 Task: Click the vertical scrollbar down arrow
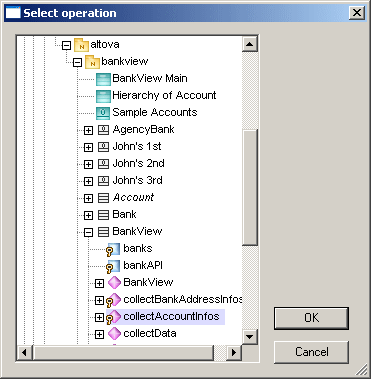click(250, 336)
